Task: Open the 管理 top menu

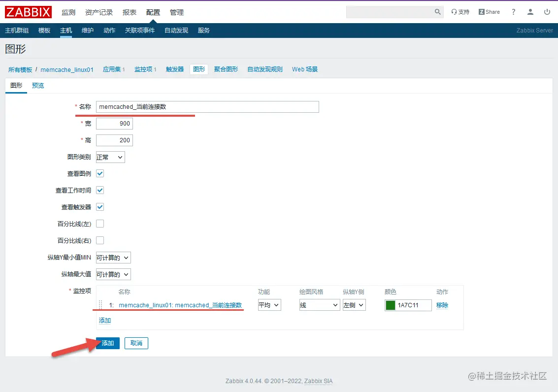Action: coord(177,12)
